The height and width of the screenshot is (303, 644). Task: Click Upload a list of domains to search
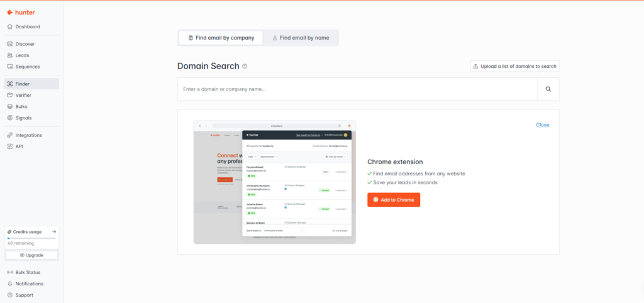click(514, 66)
